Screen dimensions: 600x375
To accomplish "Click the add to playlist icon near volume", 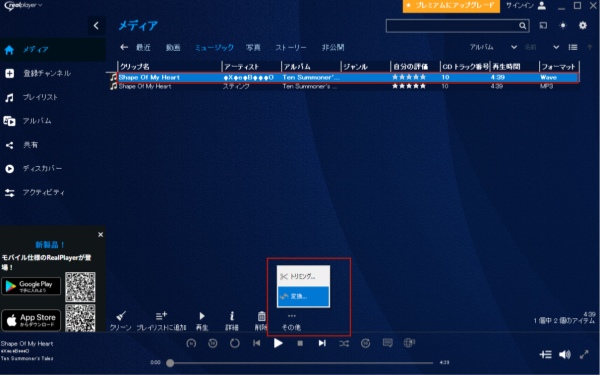I will click(x=546, y=355).
